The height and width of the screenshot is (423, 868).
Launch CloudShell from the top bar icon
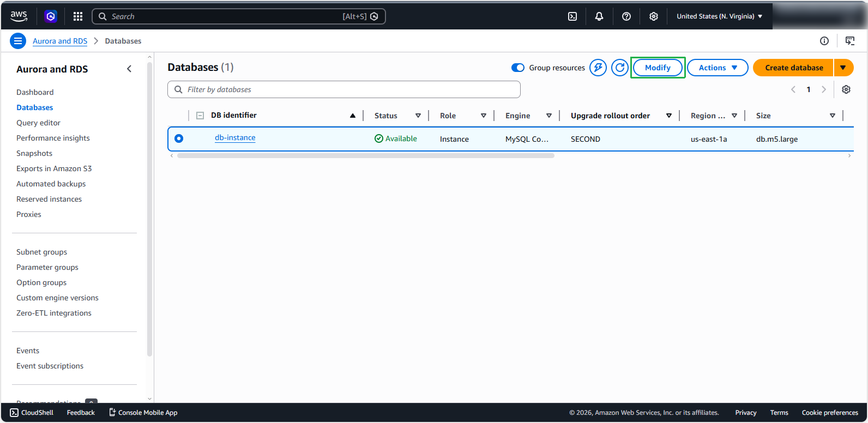coord(572,16)
